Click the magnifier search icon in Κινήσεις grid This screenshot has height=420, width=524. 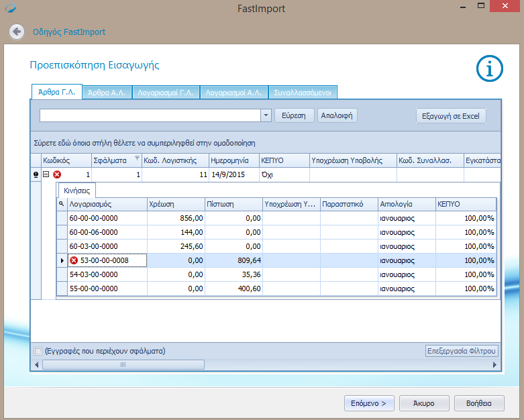62,203
